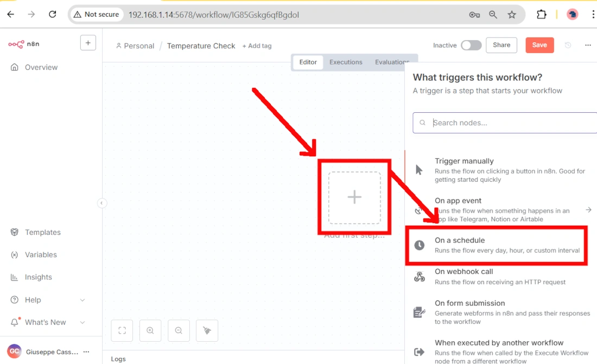597x364 pixels.
Task: Open the three-dot workflow options menu
Action: (x=588, y=46)
